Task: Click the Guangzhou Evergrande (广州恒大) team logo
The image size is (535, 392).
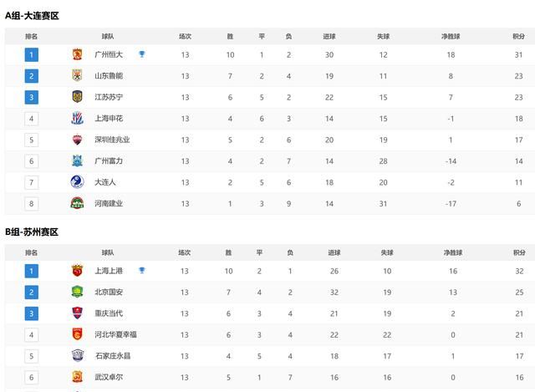Action: pyautogui.click(x=78, y=54)
